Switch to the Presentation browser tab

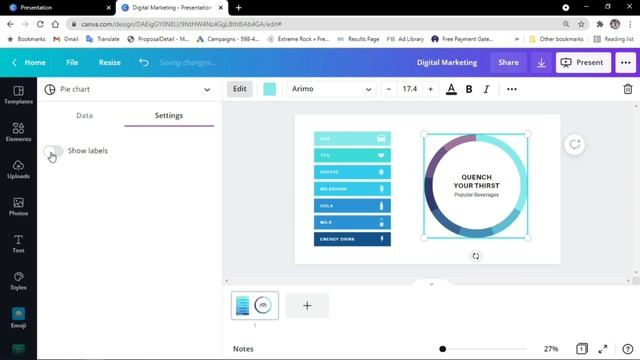pyautogui.click(x=57, y=8)
